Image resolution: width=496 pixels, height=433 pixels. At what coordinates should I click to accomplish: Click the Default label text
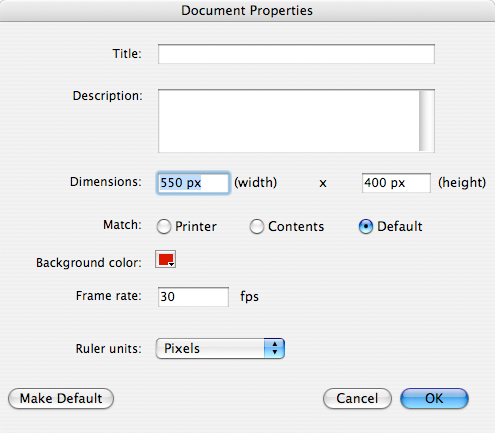[x=400, y=227]
